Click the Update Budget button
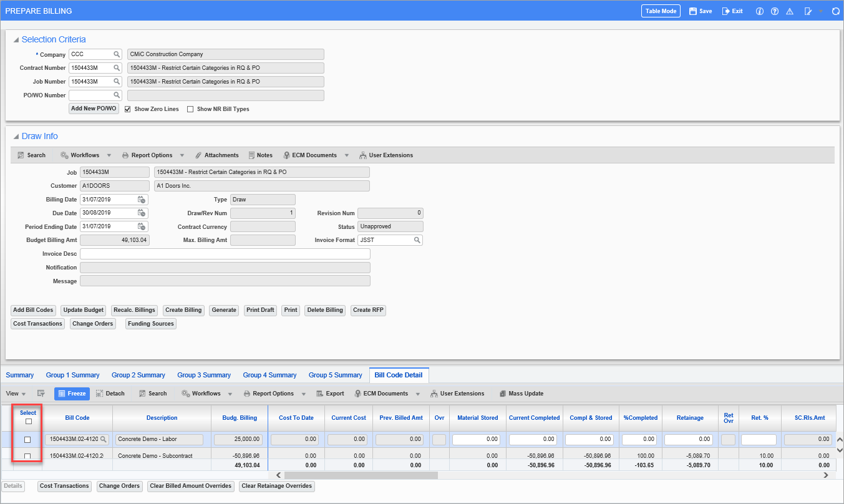Screen dimensions: 844x504 [84, 310]
